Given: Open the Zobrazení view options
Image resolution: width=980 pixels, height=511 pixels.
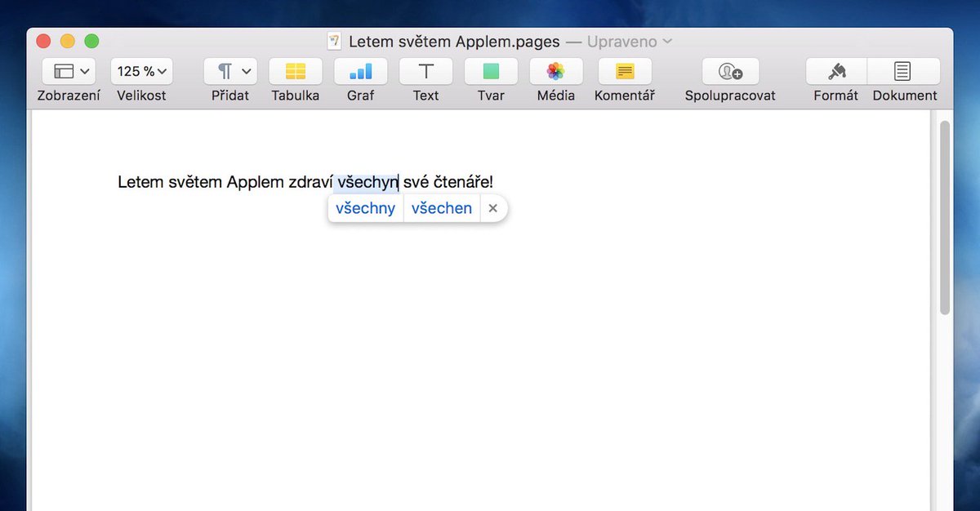Looking at the screenshot, I should click(x=69, y=72).
